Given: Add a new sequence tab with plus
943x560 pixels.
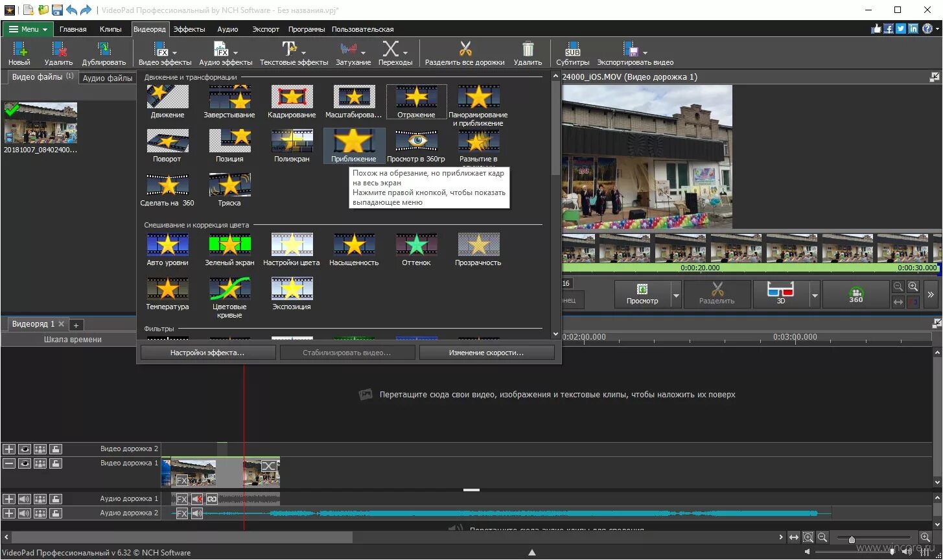Looking at the screenshot, I should tap(76, 325).
